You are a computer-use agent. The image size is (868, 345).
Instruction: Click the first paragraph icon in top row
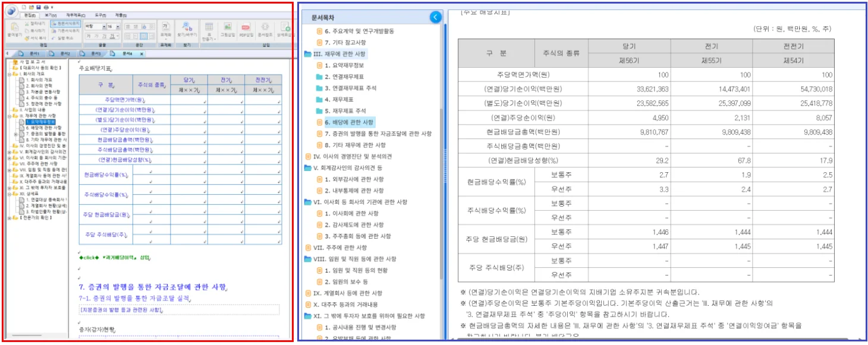point(128,26)
